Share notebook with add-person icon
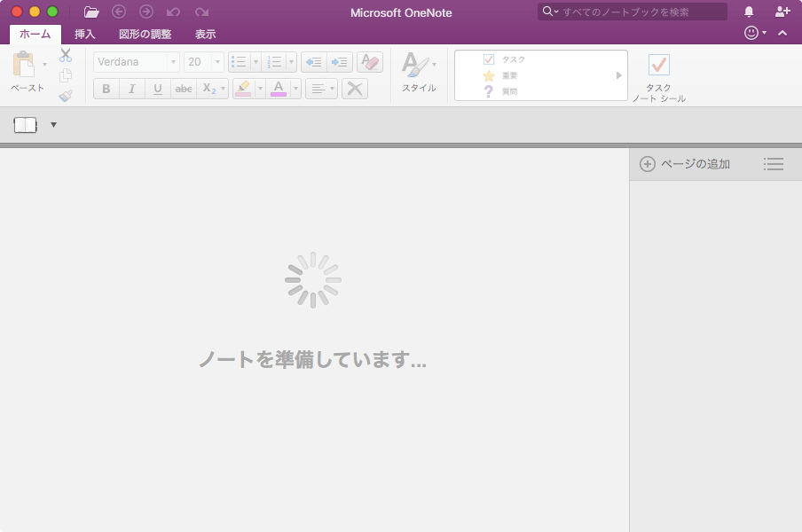Viewport: 802px width, 532px height. tap(782, 12)
